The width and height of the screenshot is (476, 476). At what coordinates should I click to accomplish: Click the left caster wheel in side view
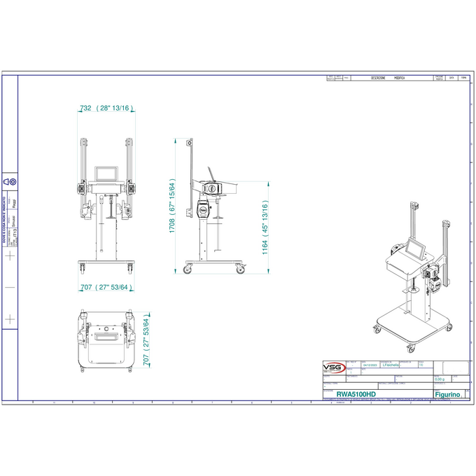point(187,269)
